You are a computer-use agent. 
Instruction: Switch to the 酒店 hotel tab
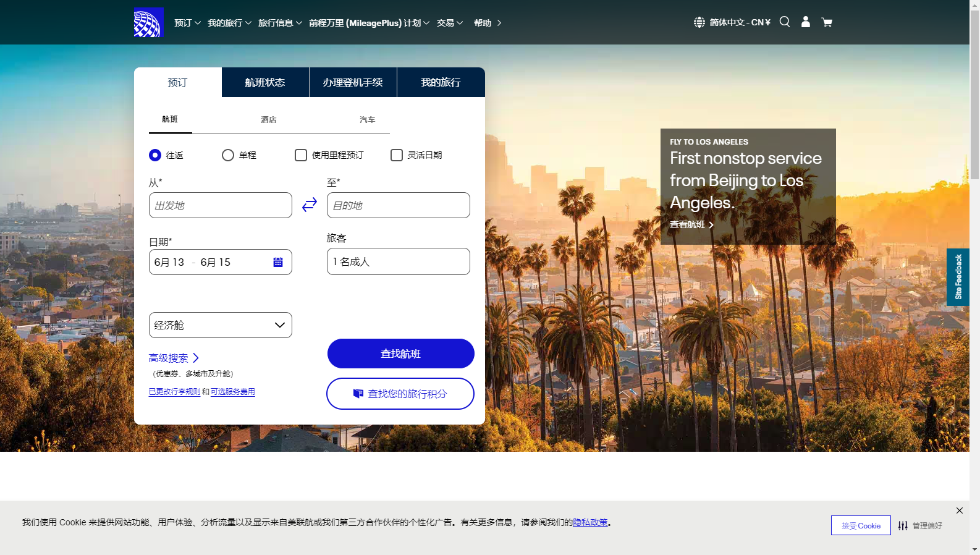(269, 119)
